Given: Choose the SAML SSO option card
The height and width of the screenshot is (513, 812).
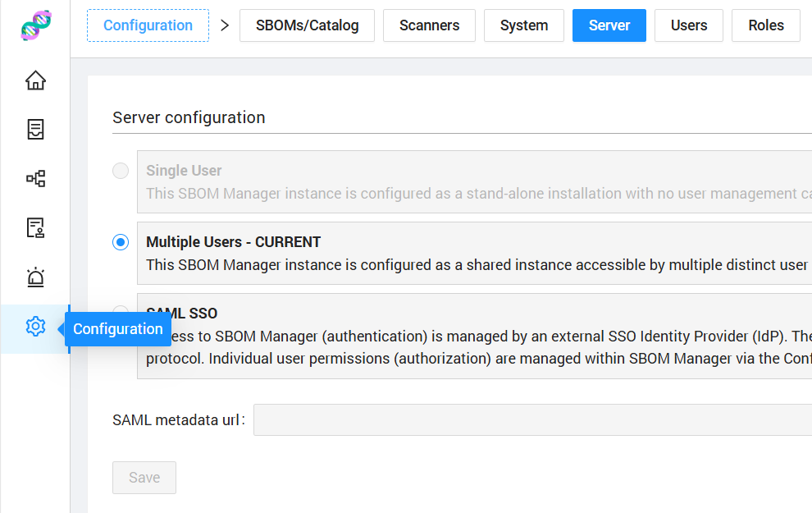Looking at the screenshot, I should tap(492, 345).
